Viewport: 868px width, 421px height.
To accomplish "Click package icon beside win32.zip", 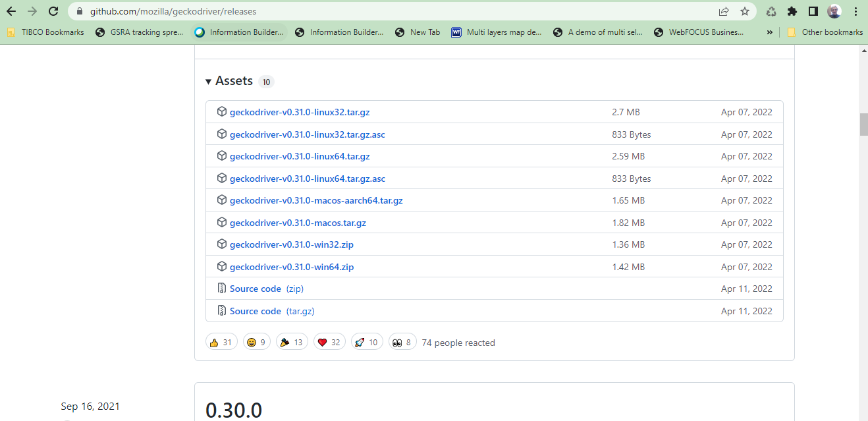I will [x=222, y=244].
